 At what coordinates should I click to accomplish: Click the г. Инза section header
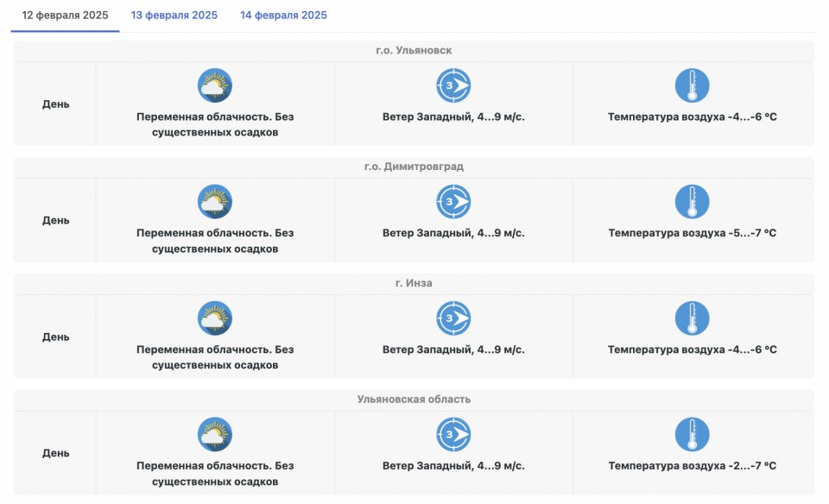pyautogui.click(x=414, y=283)
